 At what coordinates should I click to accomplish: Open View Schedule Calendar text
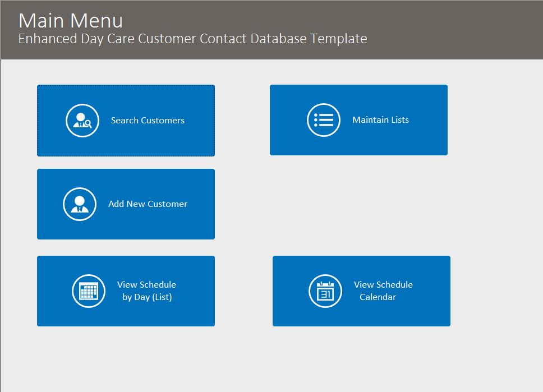(x=383, y=291)
